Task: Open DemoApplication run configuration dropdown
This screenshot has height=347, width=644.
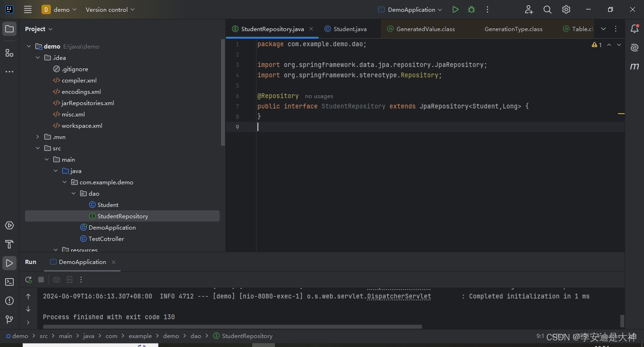Action: (410, 9)
